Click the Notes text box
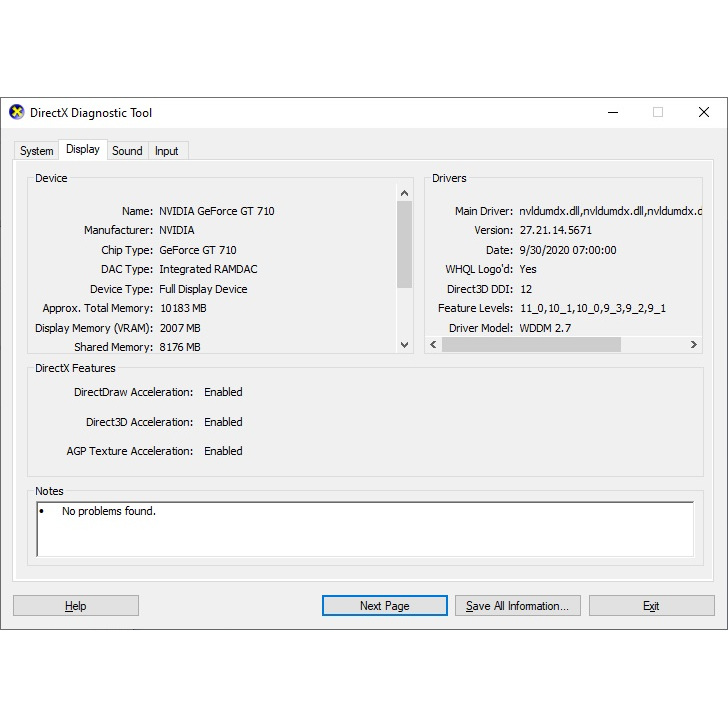 pos(365,529)
